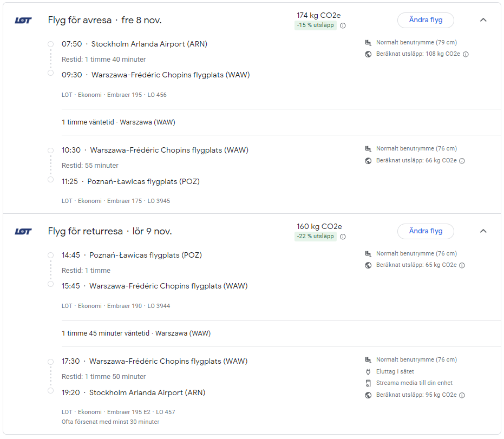The width and height of the screenshot is (504, 439).
Task: Collapse the return flight details chevron
Action: coord(483,231)
